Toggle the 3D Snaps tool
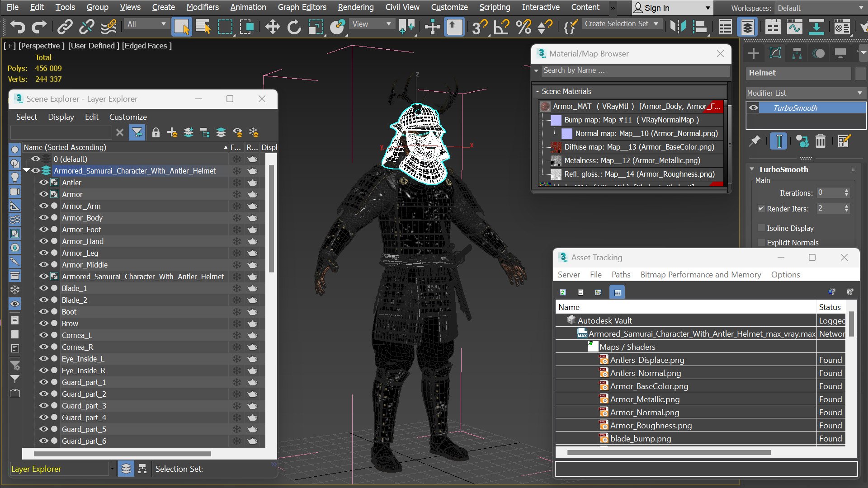The width and height of the screenshot is (868, 488). [479, 27]
